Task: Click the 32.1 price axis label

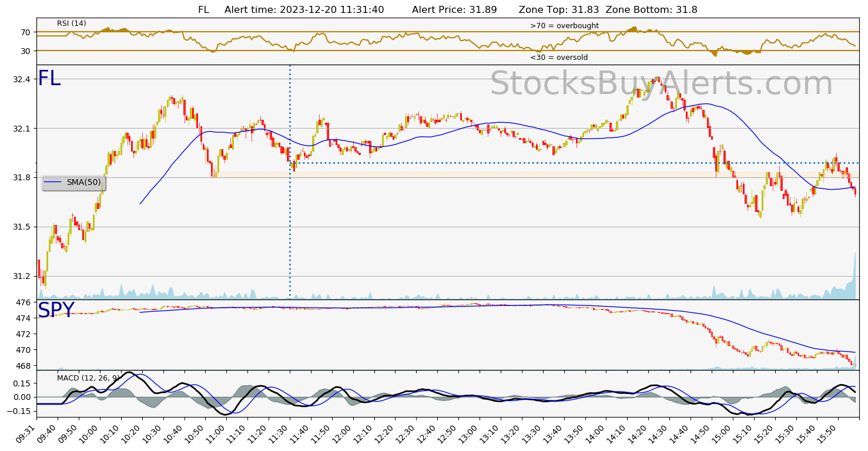Action: tap(22, 128)
